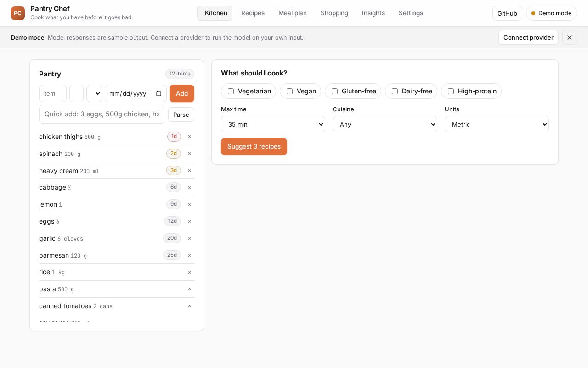Viewport: 588px width, 368px height.
Task: Check the Dairy-free filter
Action: point(395,91)
